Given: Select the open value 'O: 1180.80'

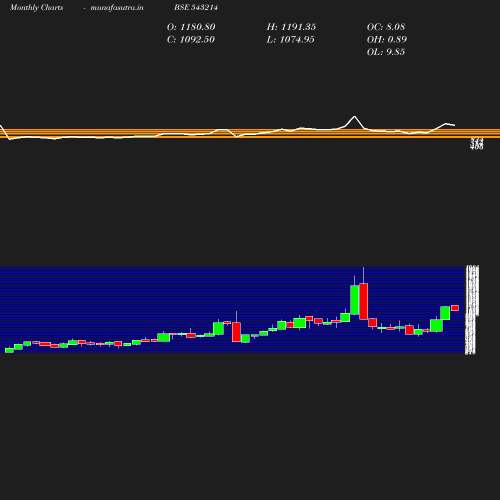Looking at the screenshot, I should [191, 27].
